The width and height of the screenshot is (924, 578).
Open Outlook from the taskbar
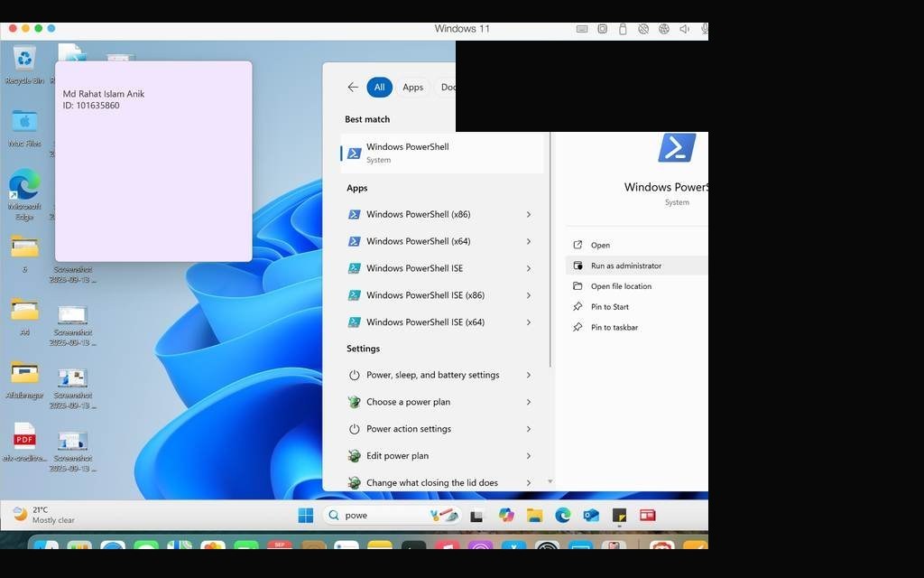click(x=591, y=516)
